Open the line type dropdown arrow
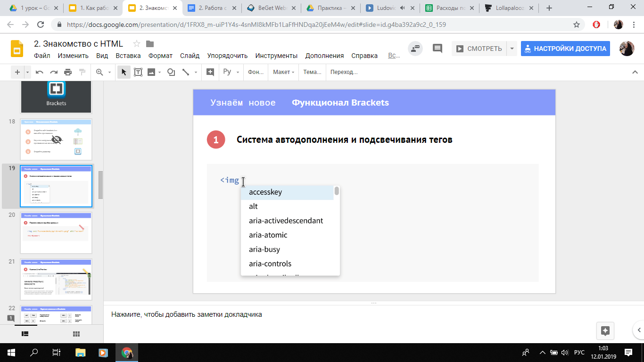This screenshot has height=362, width=644. tap(195, 72)
